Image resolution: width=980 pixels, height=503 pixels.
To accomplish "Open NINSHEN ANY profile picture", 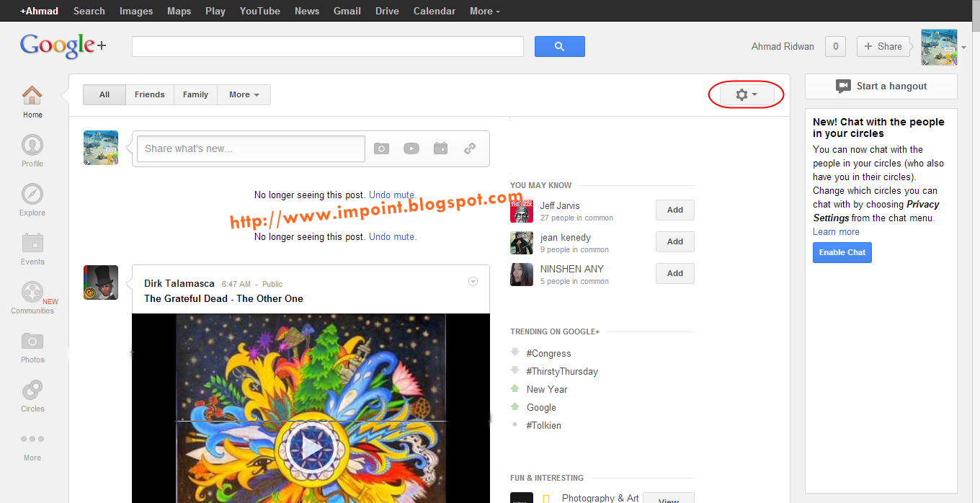I will [522, 275].
